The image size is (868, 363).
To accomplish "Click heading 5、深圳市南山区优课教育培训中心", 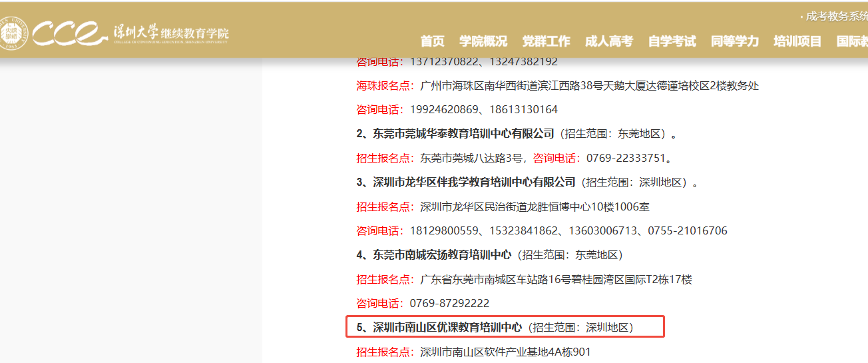I will pos(439,327).
